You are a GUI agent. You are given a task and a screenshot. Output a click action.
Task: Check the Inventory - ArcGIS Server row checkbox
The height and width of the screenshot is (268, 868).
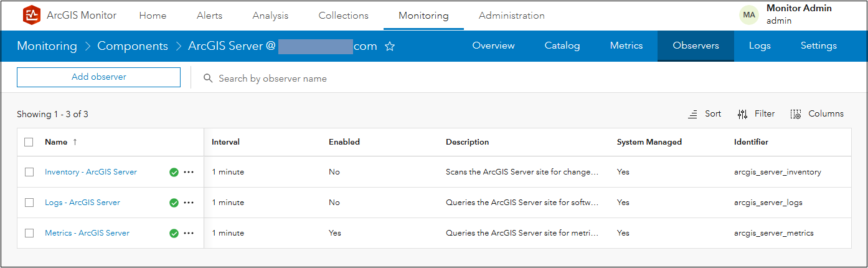(29, 172)
